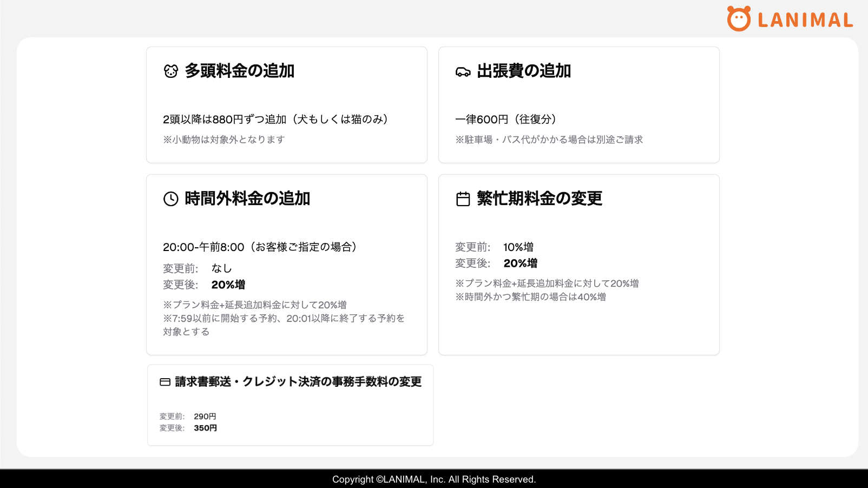Select the 出張費の追加 heading

coord(524,71)
